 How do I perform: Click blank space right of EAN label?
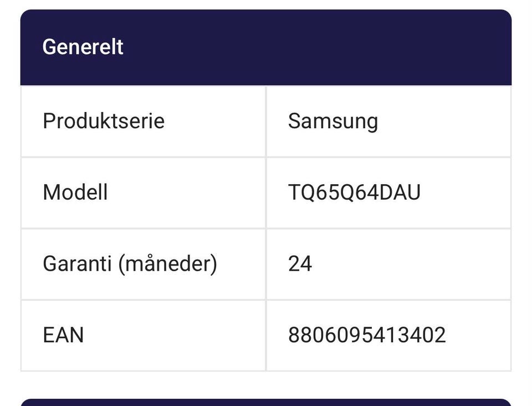pos(175,336)
